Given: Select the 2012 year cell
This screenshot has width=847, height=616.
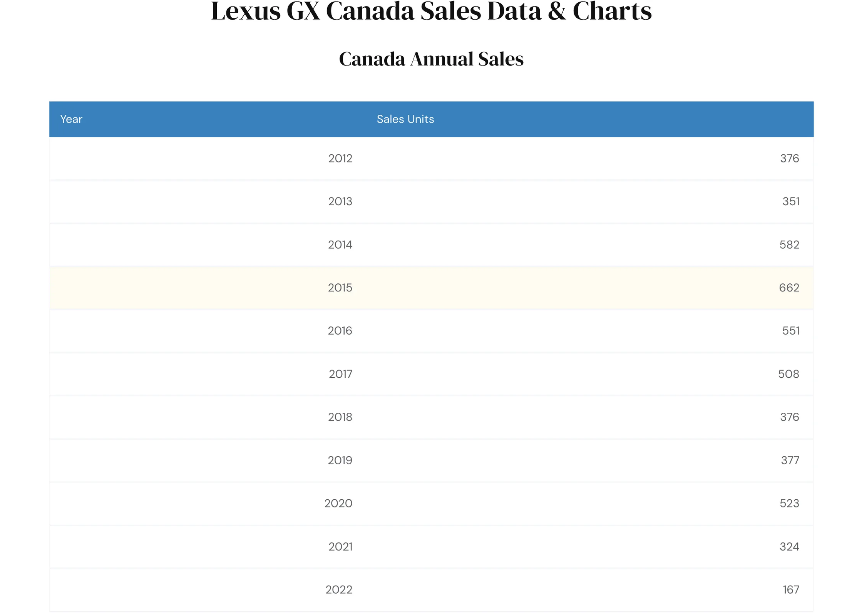Looking at the screenshot, I should click(340, 158).
